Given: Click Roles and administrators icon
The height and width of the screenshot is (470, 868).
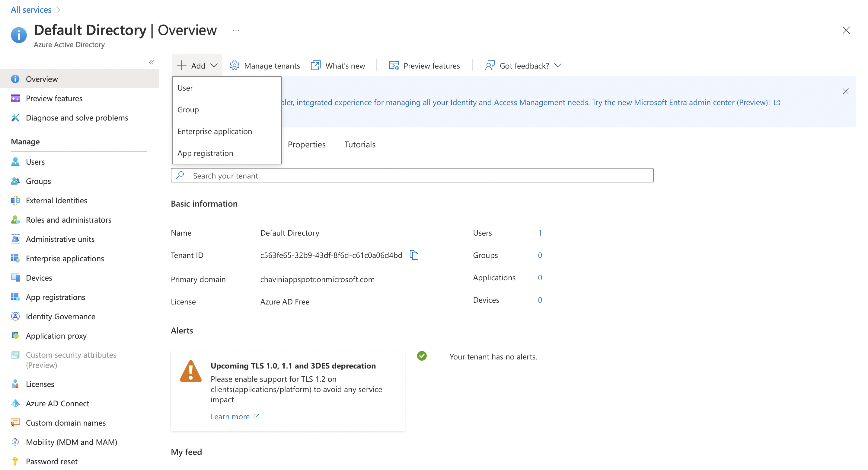Looking at the screenshot, I should pos(15,220).
